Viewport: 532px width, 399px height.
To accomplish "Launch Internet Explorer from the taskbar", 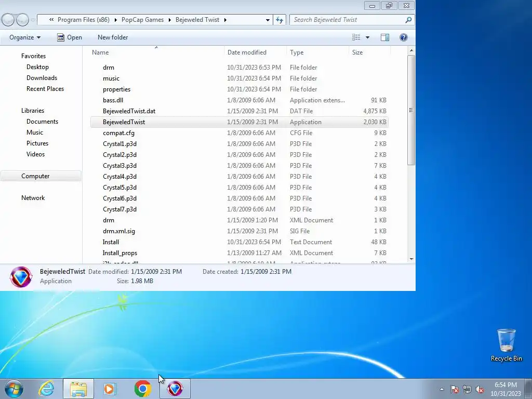I will pyautogui.click(x=46, y=389).
